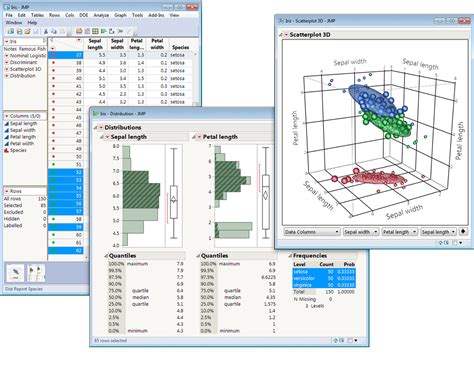Click the green grid table toolbar icon
The height and width of the screenshot is (366, 474).
tap(95, 31)
